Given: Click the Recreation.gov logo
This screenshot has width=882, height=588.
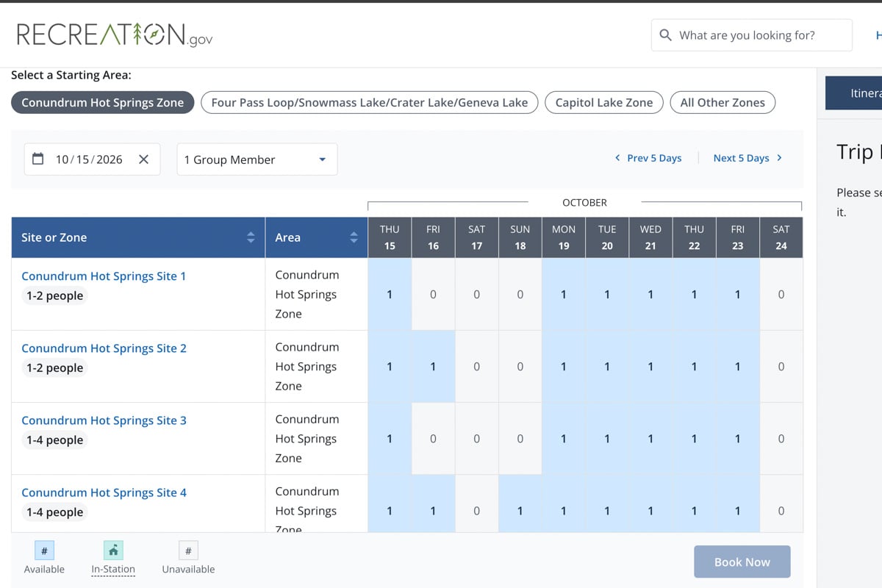Looking at the screenshot, I should pyautogui.click(x=115, y=35).
